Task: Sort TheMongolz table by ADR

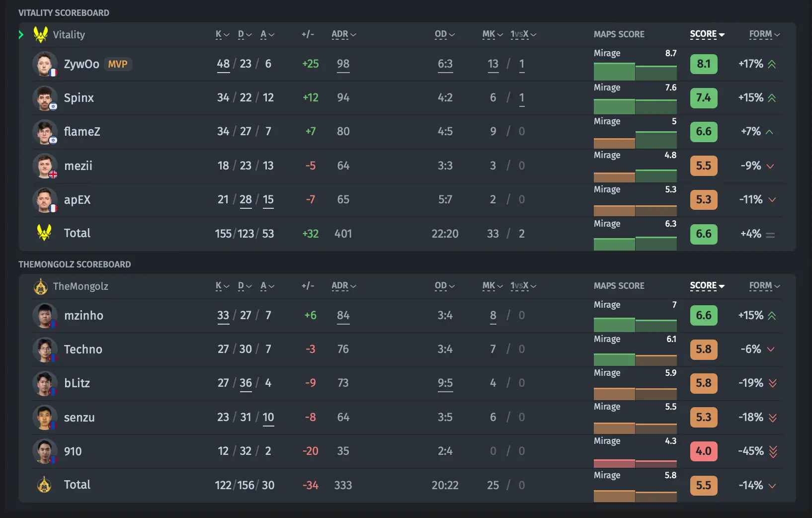Action: tap(344, 286)
